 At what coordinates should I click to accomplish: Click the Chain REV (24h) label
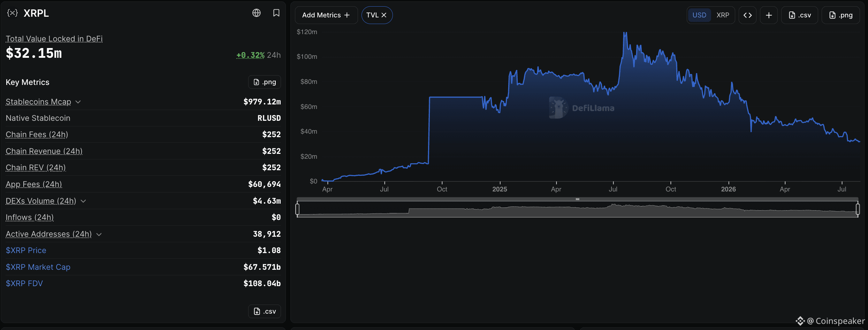36,167
